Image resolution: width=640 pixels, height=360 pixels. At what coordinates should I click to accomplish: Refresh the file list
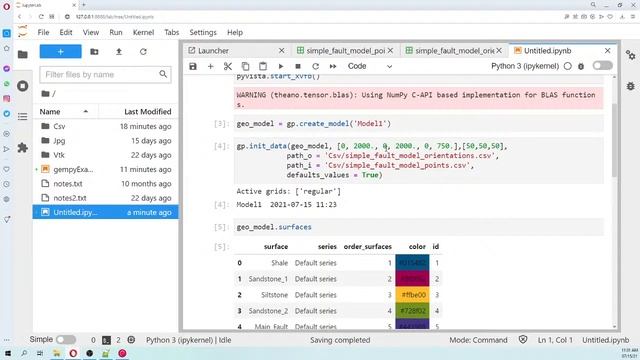click(x=143, y=52)
